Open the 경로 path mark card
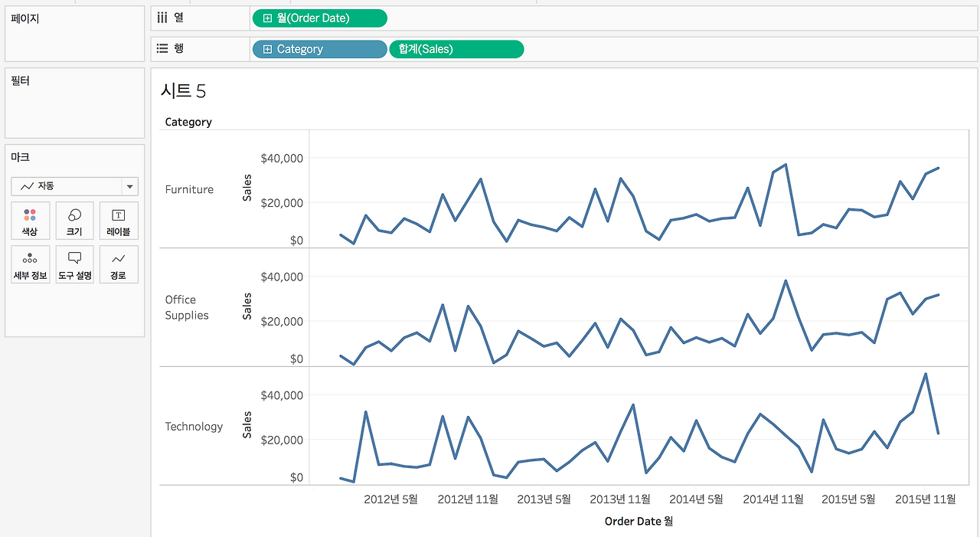The image size is (980, 537). click(119, 264)
